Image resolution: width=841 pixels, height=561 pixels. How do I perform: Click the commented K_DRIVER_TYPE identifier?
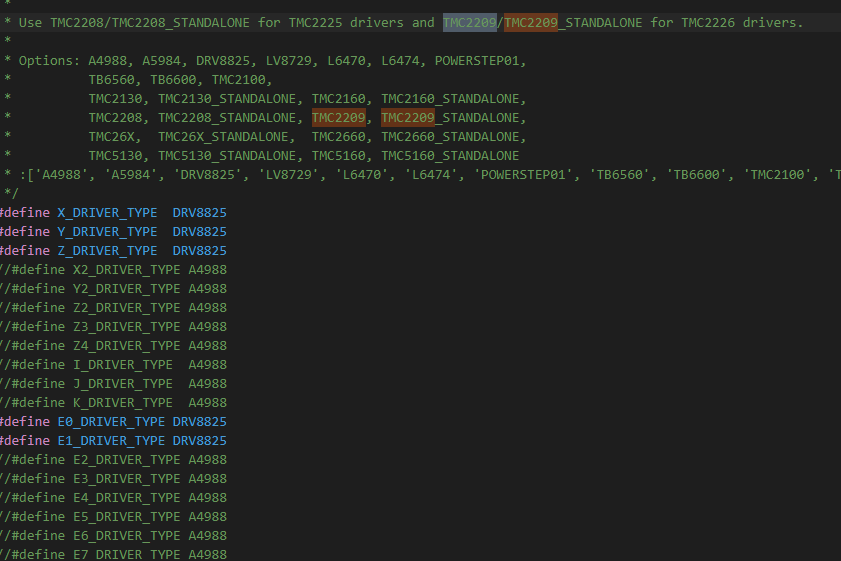point(122,403)
